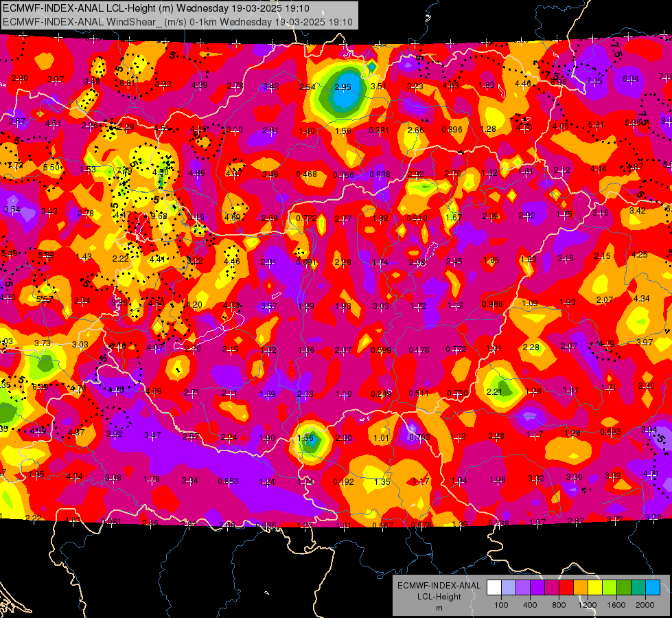Click the red legend swatch after 800
The image size is (672, 618).
(x=566, y=588)
